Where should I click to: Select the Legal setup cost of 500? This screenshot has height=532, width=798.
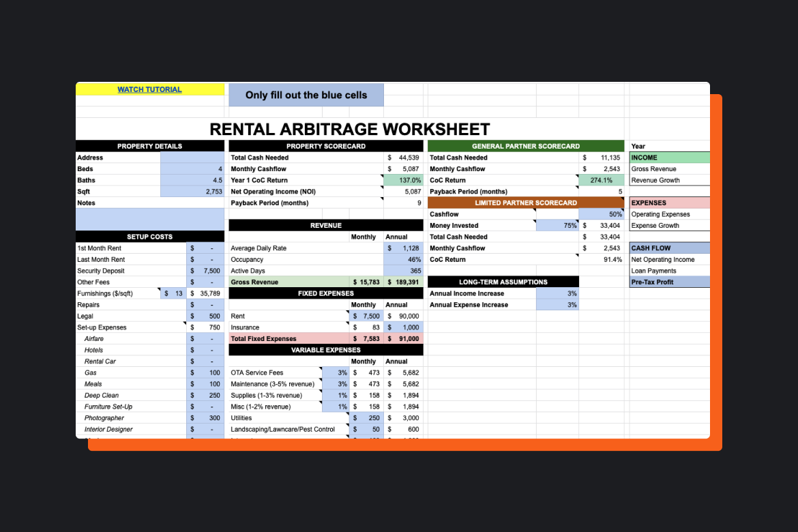205,316
